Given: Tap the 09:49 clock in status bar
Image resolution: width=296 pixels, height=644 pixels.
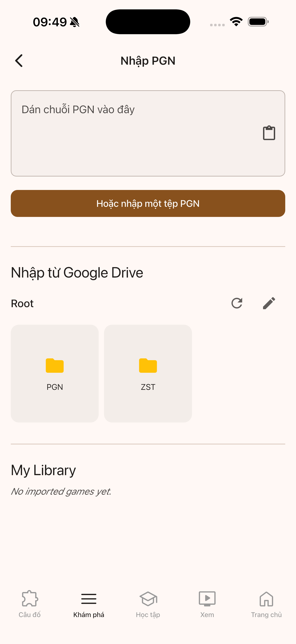Looking at the screenshot, I should tap(50, 22).
